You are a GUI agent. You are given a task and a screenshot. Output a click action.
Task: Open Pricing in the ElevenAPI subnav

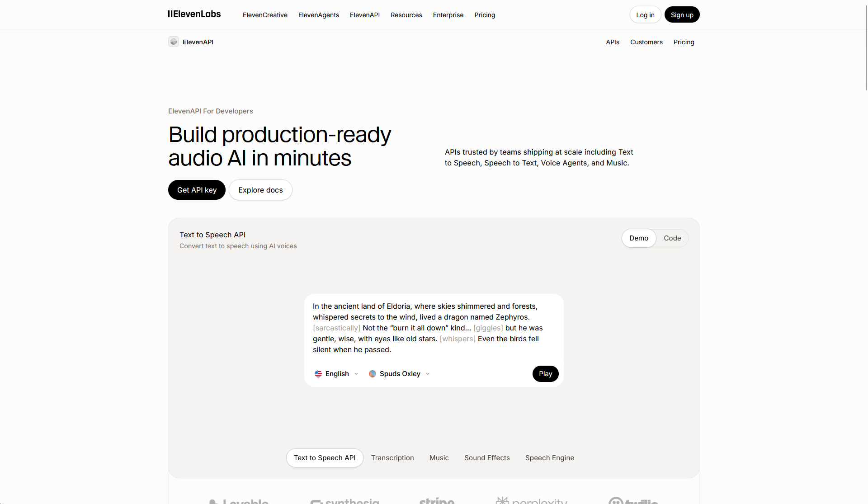(x=684, y=42)
